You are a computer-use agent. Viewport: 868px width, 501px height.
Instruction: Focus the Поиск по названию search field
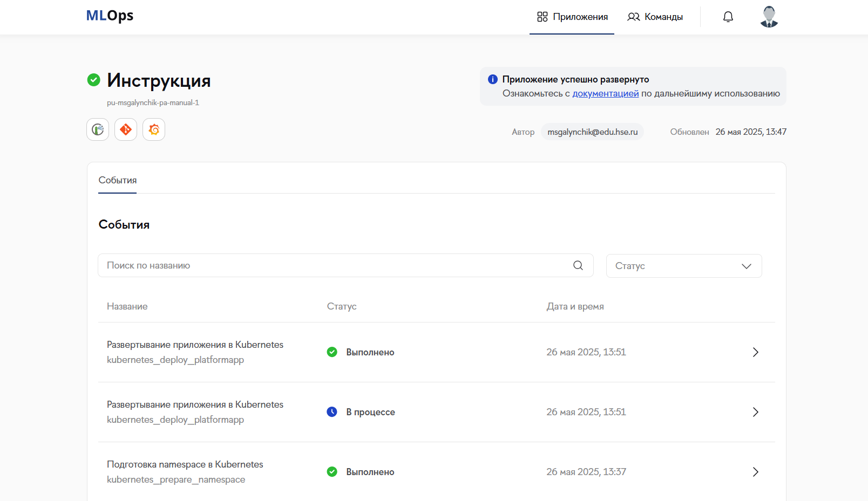[335, 265]
